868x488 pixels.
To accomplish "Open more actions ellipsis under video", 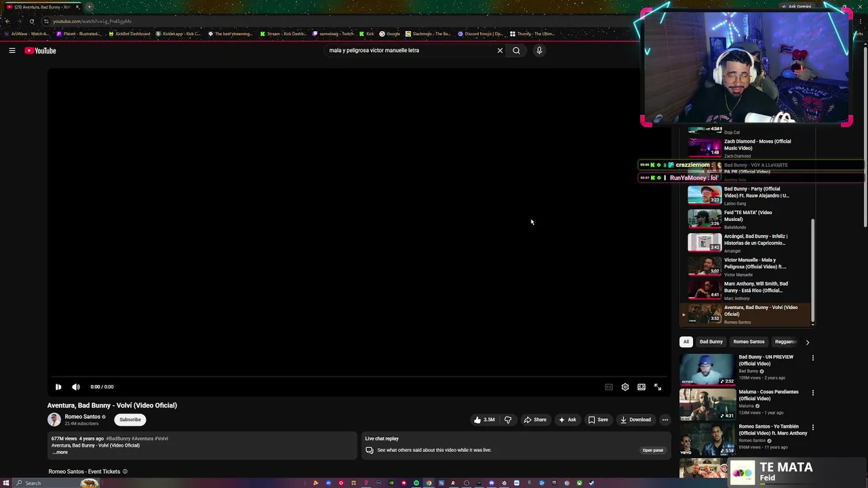I will coord(665,420).
